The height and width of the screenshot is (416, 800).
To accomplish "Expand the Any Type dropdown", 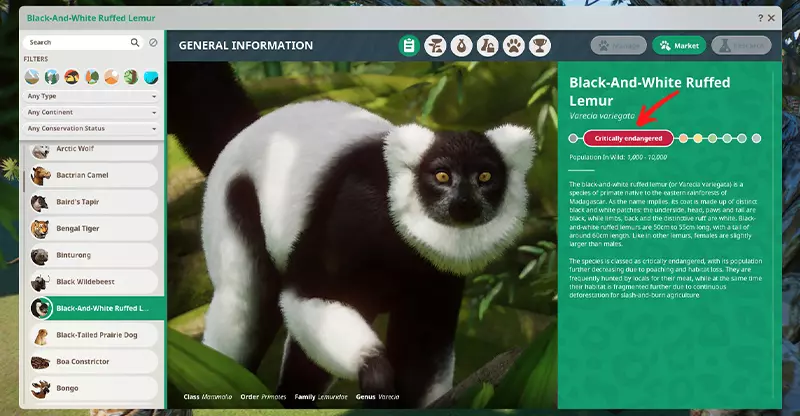I will [91, 96].
